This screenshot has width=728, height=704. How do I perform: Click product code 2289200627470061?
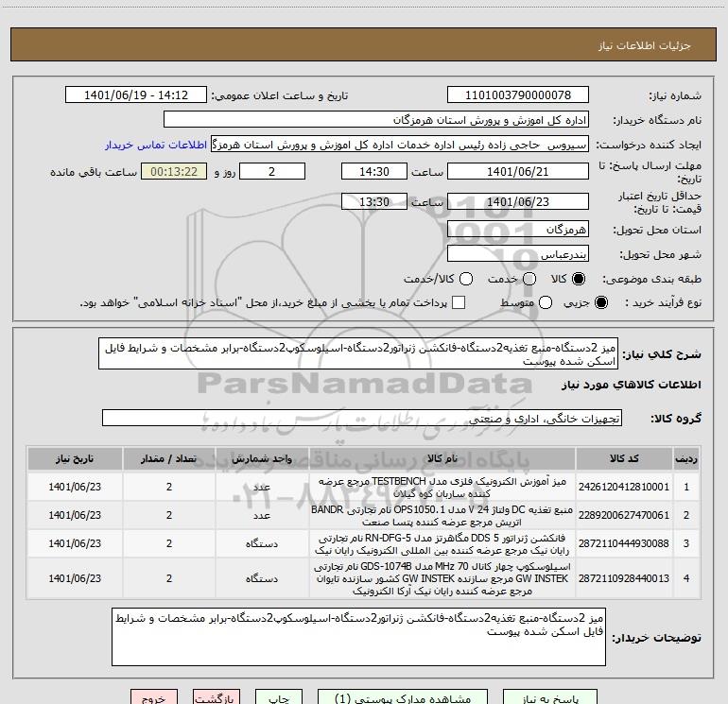pos(624,515)
